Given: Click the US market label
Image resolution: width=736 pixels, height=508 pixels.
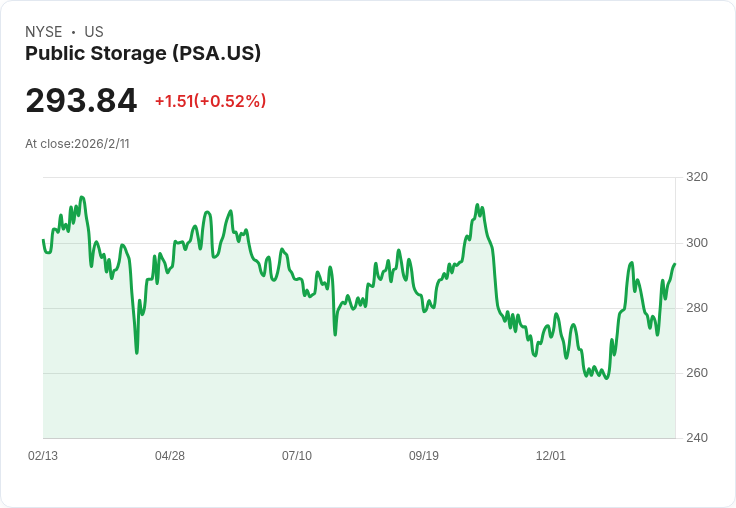Looking at the screenshot, I should (94, 32).
